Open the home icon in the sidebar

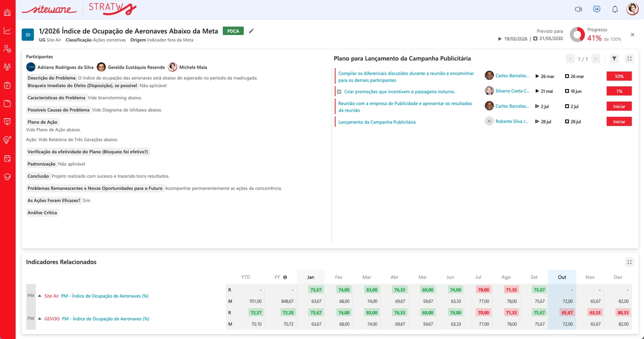pyautogui.click(x=8, y=13)
